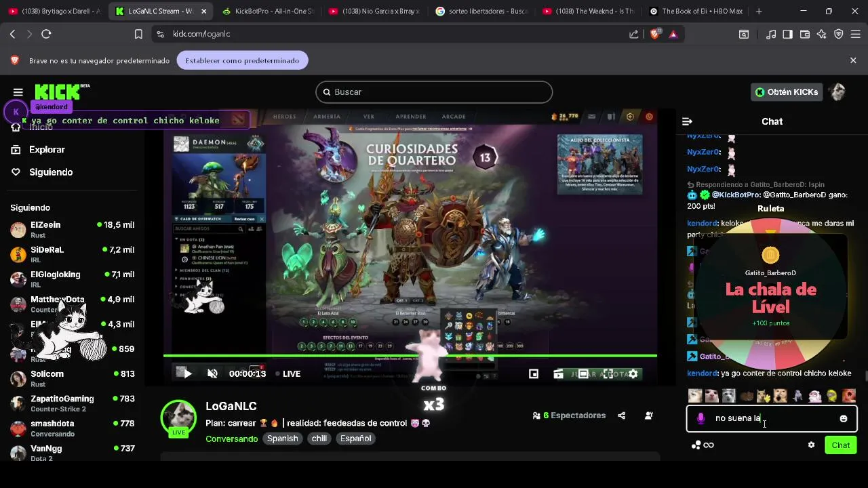The image size is (868, 488).
Task: Go back in browser history
Action: pyautogui.click(x=12, y=34)
